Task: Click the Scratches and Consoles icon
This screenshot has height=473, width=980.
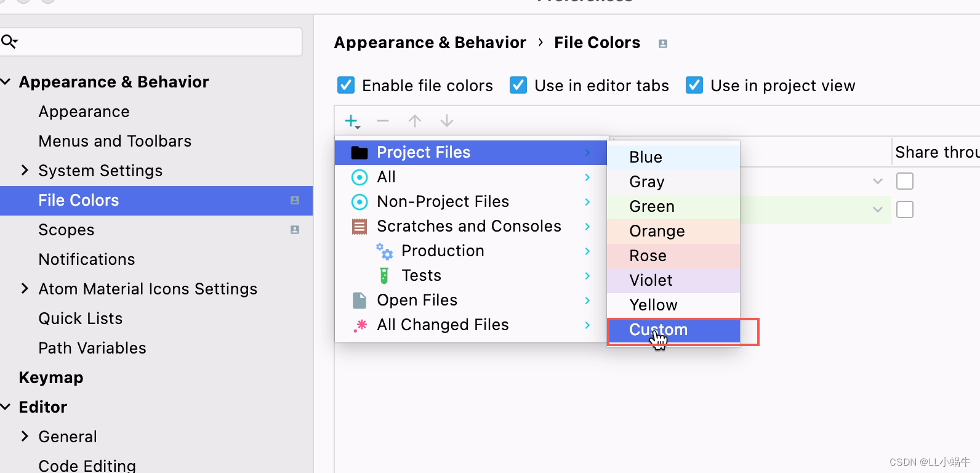Action: [x=359, y=227]
